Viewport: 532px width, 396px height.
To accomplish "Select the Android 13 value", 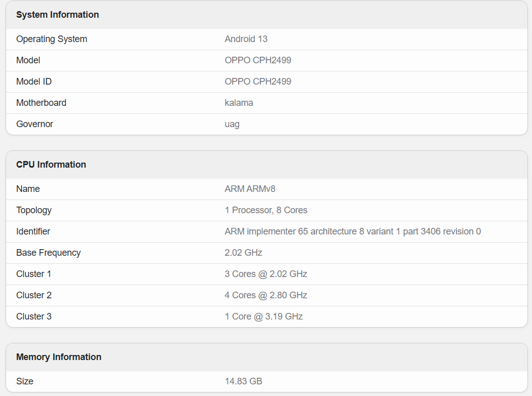I will [246, 39].
